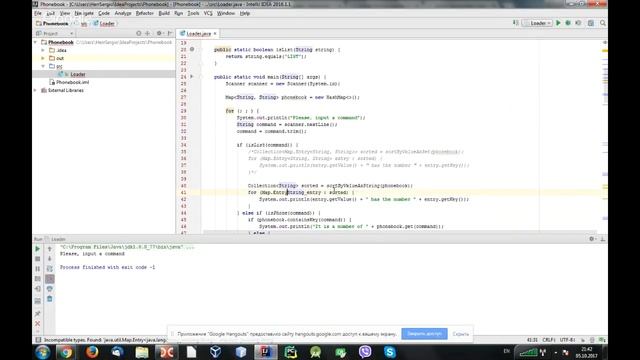Screen dimensions: 640x360
Task: Pin the Run tab
Action: [38, 313]
